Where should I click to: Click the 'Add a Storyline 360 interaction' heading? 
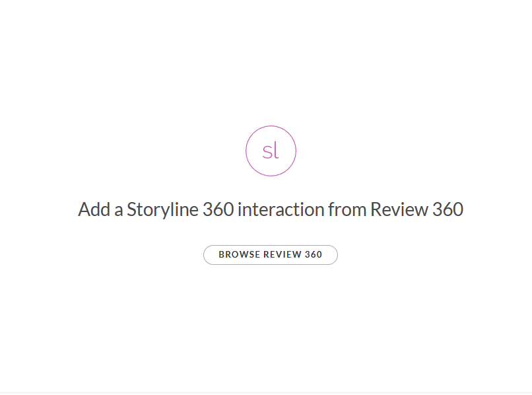[x=271, y=210]
